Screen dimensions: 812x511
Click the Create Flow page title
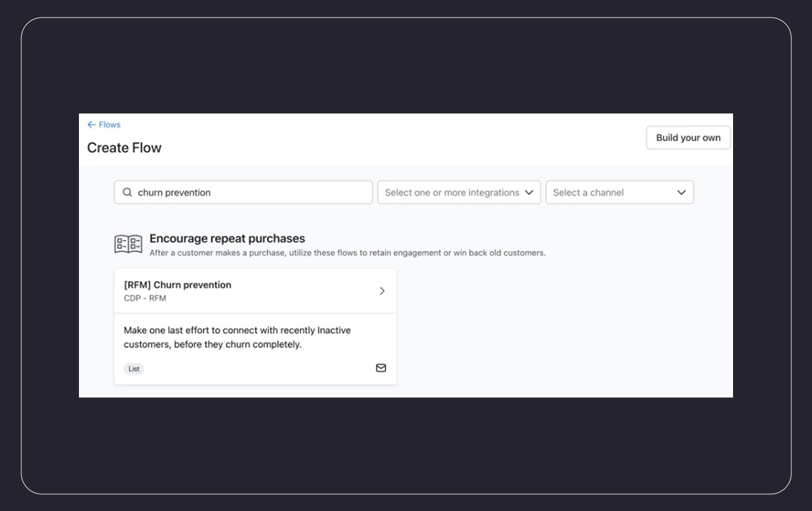click(x=124, y=148)
